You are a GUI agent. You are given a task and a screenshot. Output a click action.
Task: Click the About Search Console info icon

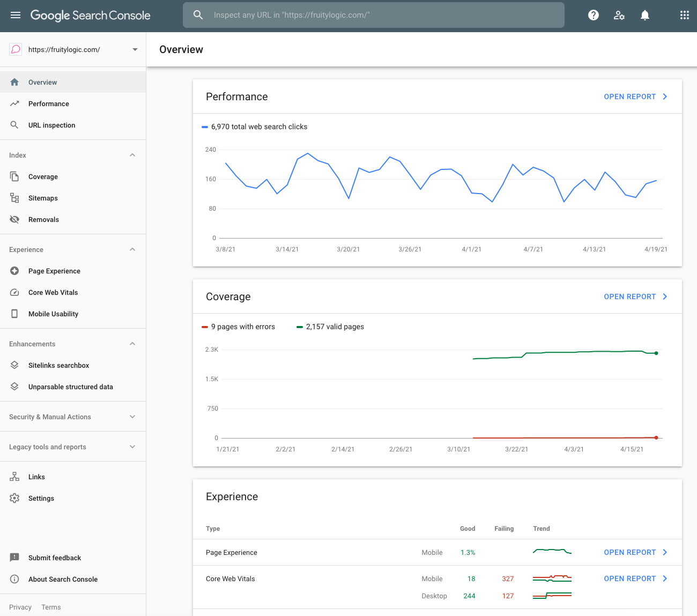14,579
